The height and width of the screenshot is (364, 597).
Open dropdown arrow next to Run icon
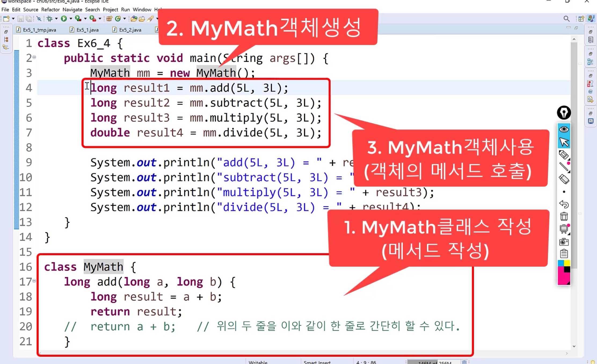coord(71,19)
